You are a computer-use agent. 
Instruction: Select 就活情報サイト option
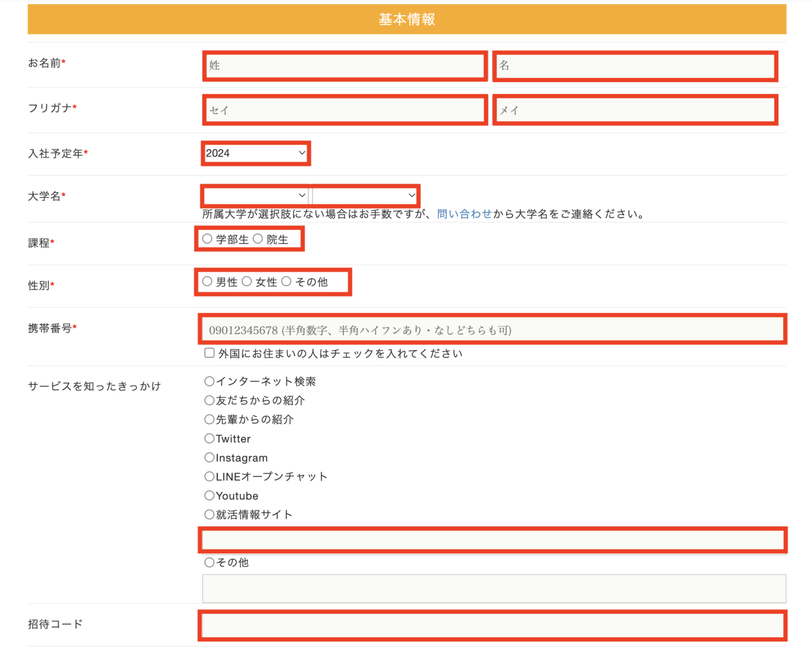point(209,514)
